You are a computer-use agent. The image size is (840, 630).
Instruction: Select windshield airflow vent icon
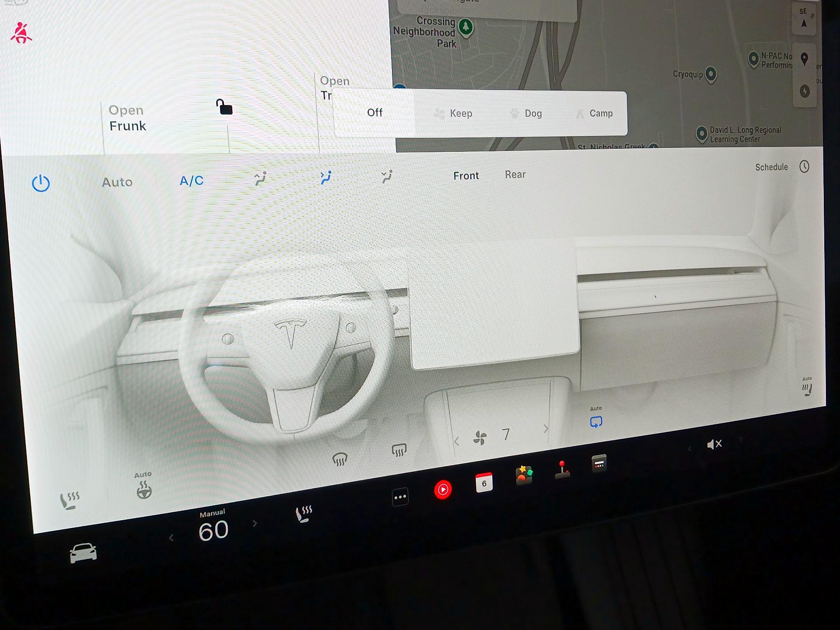(x=260, y=178)
